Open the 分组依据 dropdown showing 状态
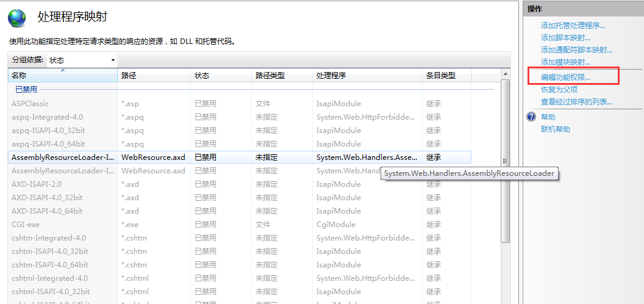 coord(82,60)
